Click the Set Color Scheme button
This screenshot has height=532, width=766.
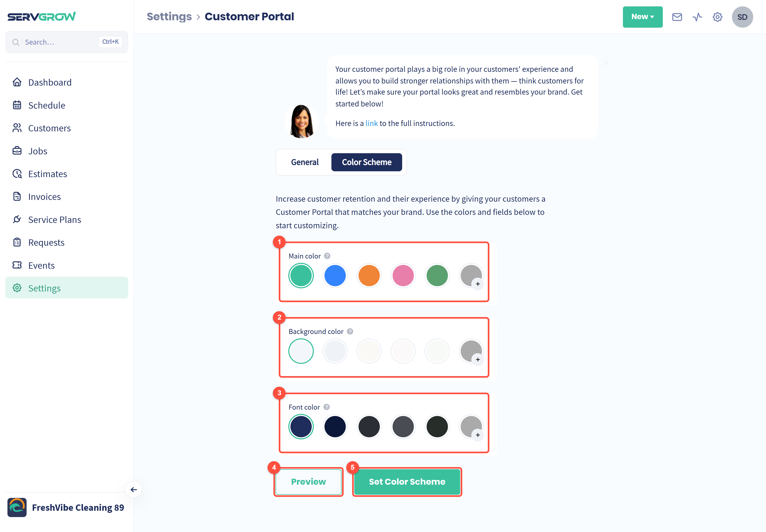[x=407, y=482]
